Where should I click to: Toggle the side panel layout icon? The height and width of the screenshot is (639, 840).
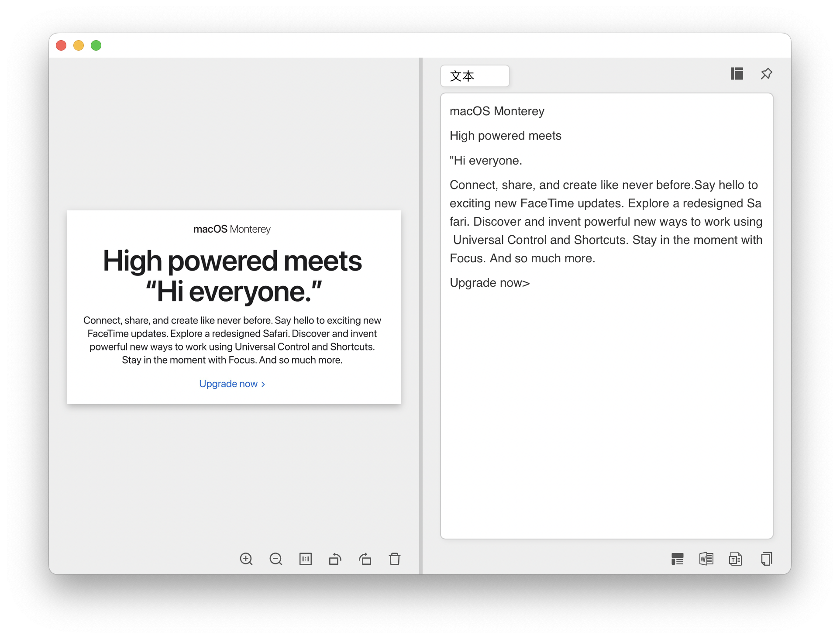pos(737,74)
